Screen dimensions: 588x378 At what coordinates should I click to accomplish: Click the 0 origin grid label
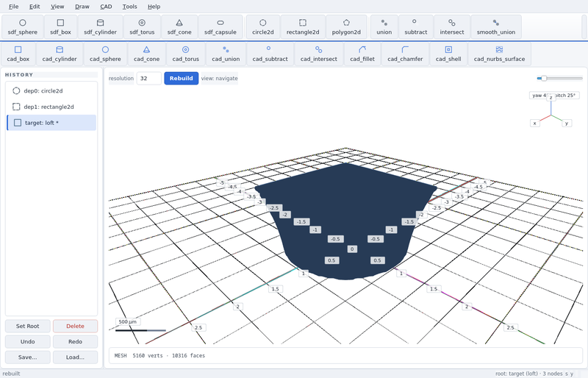[352, 249]
